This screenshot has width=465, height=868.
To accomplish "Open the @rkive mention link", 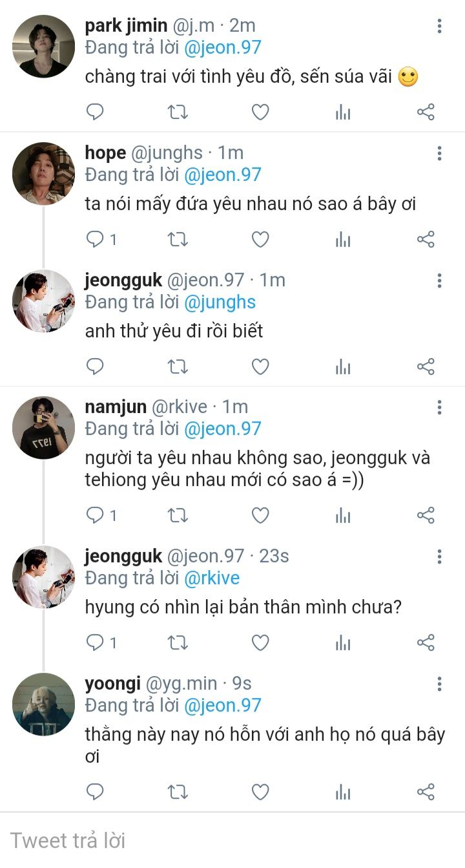I will pyautogui.click(x=212, y=578).
